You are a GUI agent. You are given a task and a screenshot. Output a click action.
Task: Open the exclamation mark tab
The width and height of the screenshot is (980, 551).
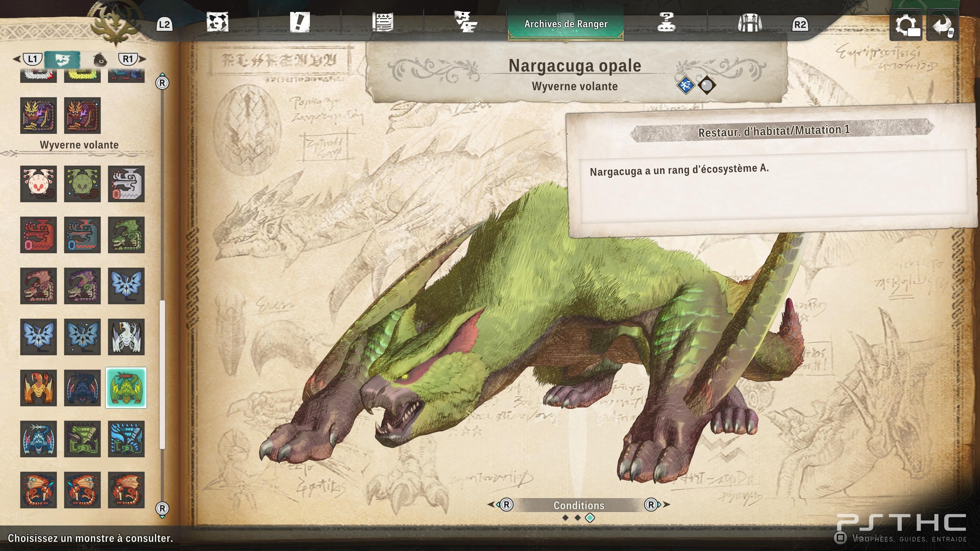point(300,22)
